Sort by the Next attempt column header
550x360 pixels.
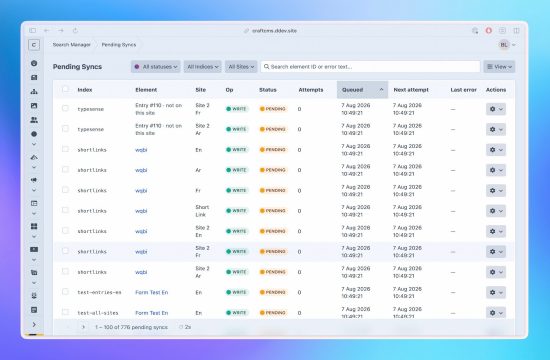pyautogui.click(x=411, y=90)
